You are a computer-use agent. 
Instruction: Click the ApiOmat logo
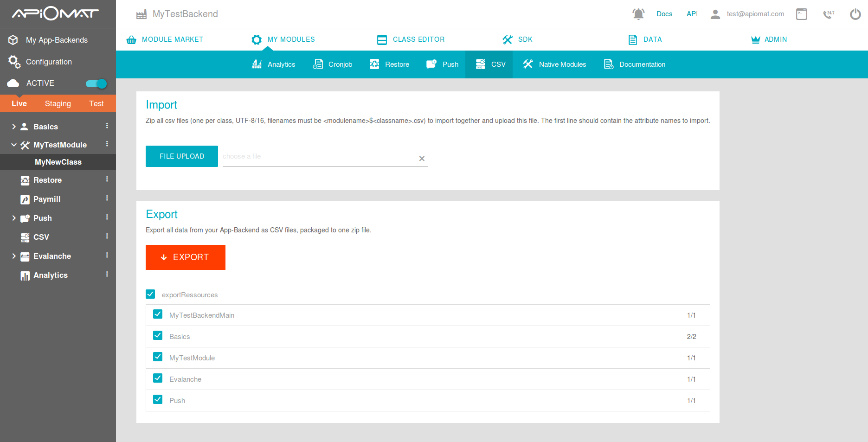click(x=55, y=13)
